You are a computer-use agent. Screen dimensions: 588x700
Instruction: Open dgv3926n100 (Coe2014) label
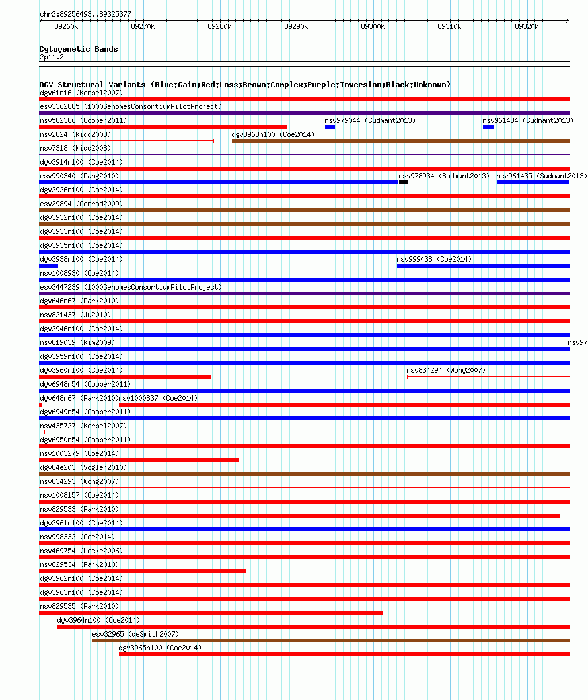coord(81,190)
